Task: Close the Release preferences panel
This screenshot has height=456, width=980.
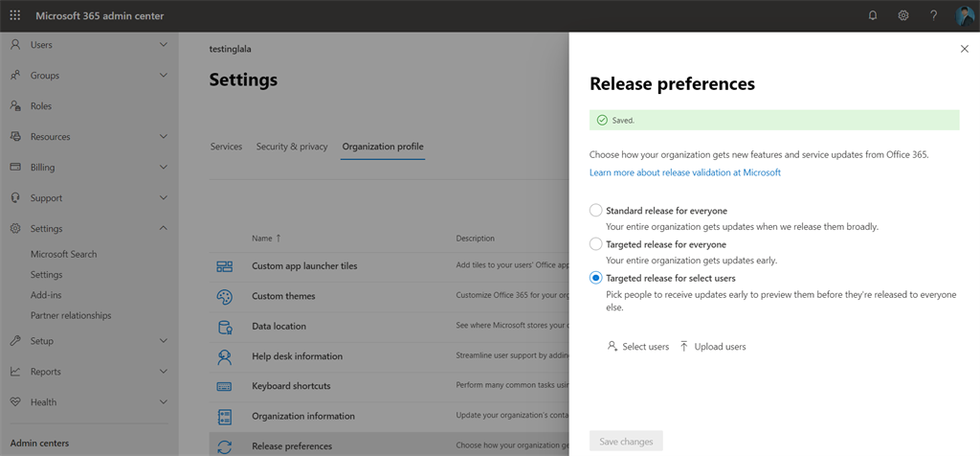Action: [x=964, y=48]
